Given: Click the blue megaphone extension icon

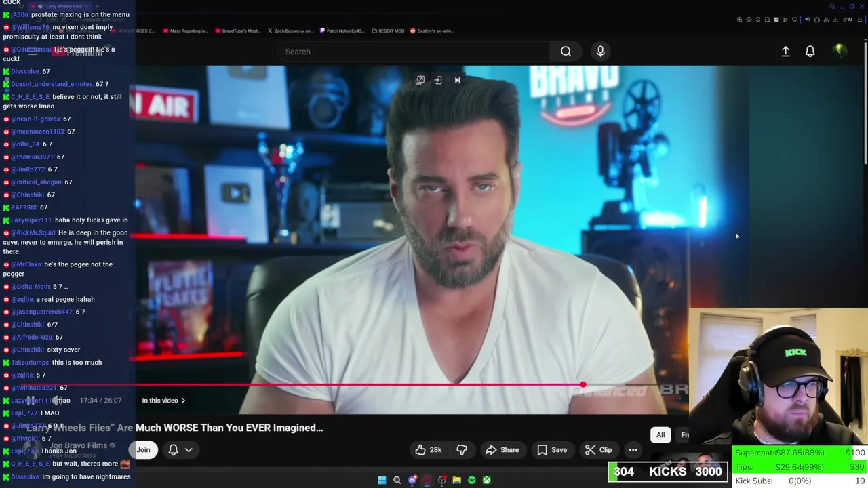Looking at the screenshot, I should click(x=808, y=20).
